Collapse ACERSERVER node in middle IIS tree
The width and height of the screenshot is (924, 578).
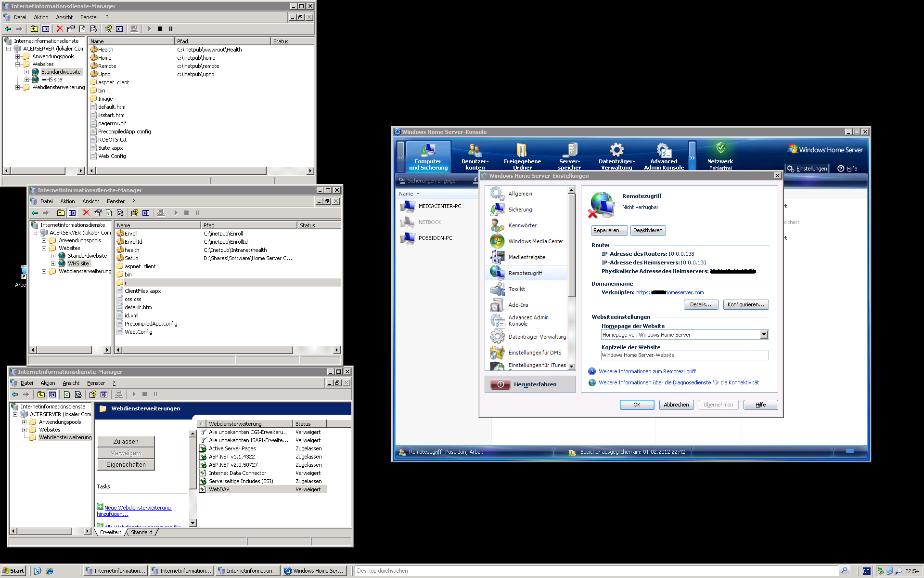tap(35, 233)
